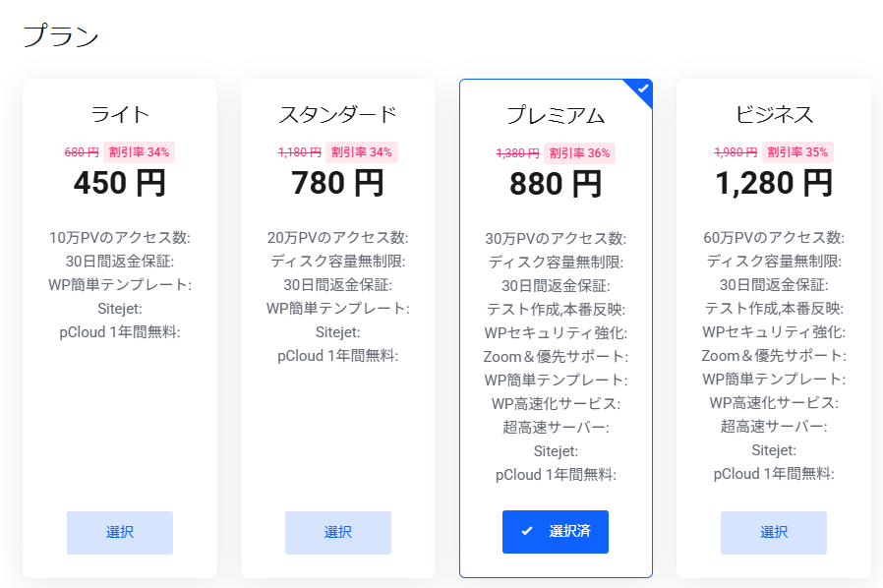Click the struck-through 1,980 円 original price
This screenshot has height=588, width=883.
[736, 151]
